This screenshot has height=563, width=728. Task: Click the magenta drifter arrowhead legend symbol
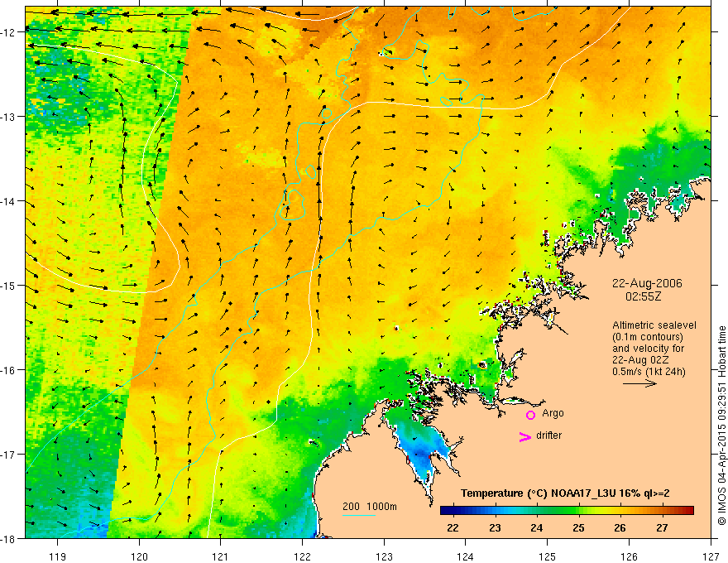(x=525, y=436)
